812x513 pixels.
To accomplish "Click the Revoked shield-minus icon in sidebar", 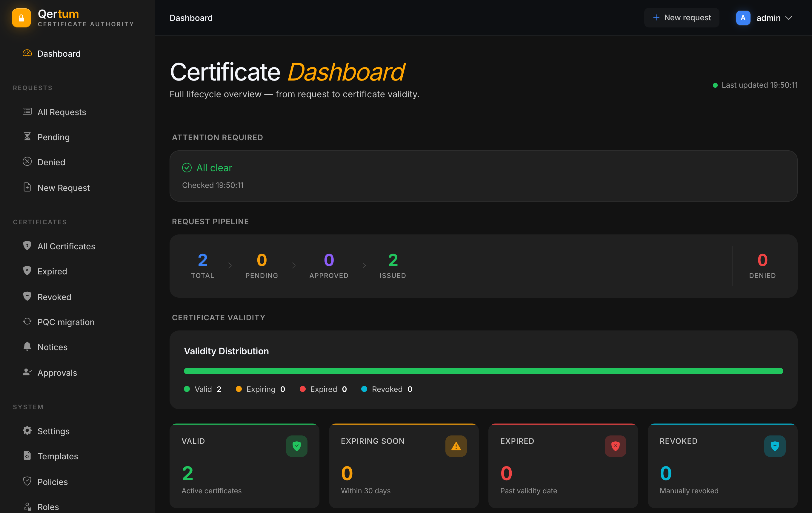I will (27, 296).
